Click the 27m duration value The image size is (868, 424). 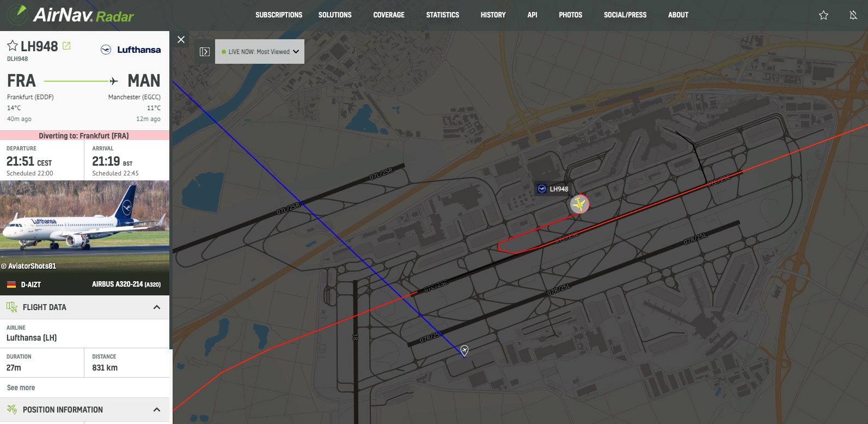[x=14, y=368]
